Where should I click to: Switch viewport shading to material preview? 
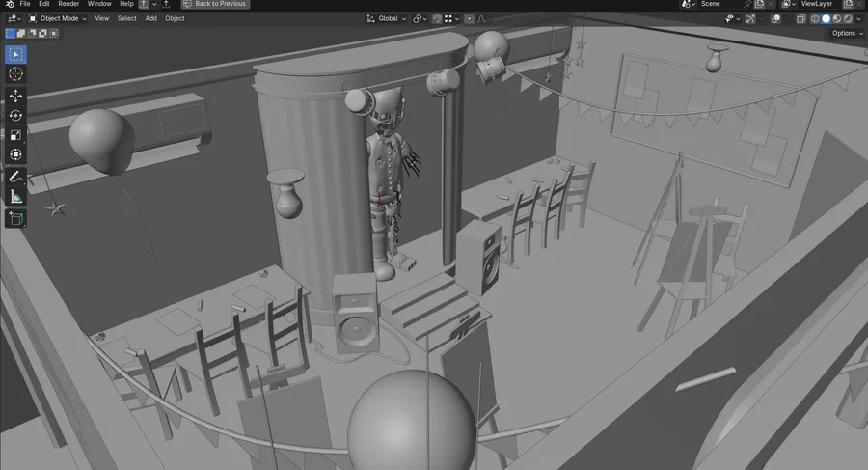pos(837,19)
